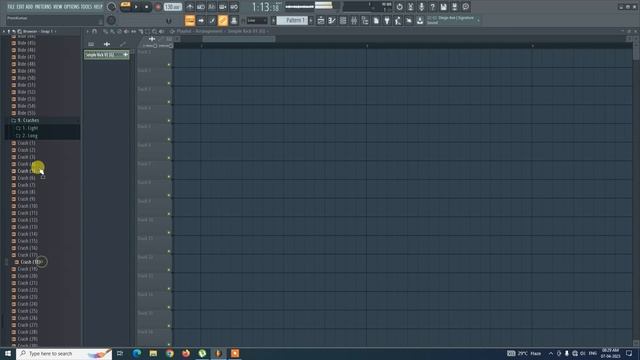This screenshot has height=360, width=640.
Task: Open the 1. Light subfolder
Action: pos(29,128)
